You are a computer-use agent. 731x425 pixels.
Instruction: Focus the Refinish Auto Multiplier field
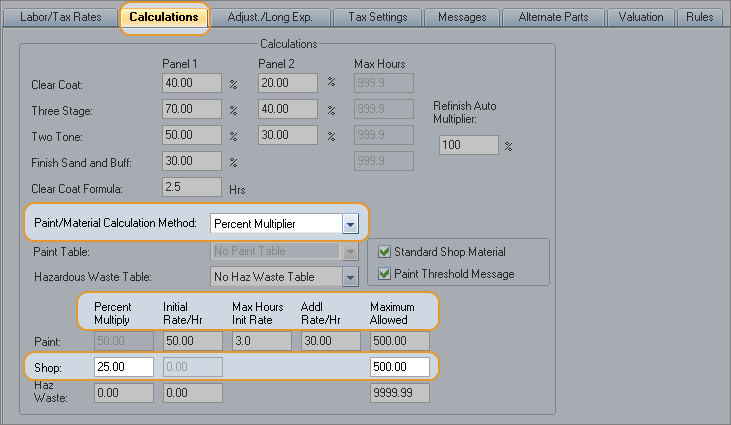[468, 145]
